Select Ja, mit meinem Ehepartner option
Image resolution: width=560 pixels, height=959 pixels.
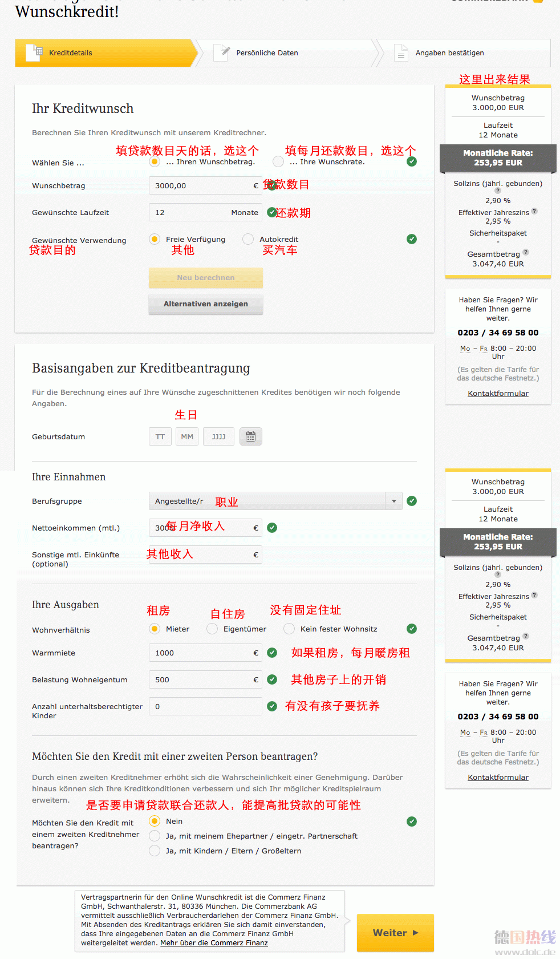pos(155,836)
